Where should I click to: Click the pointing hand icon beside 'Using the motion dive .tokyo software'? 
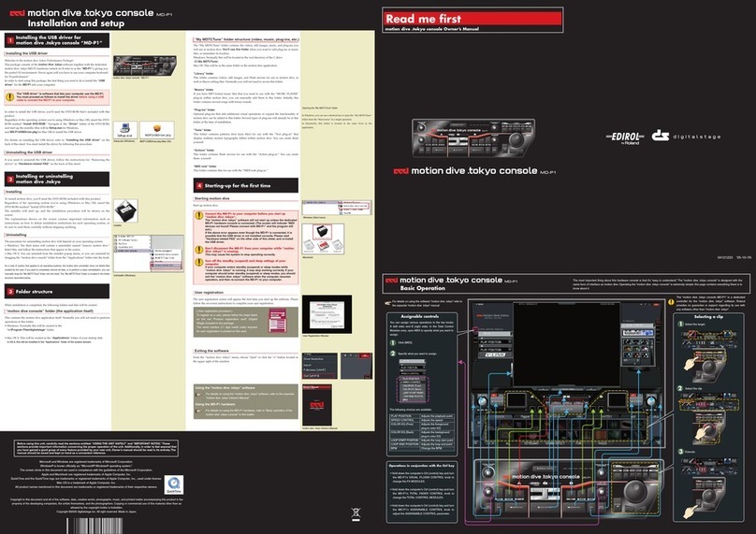[x=198, y=396]
